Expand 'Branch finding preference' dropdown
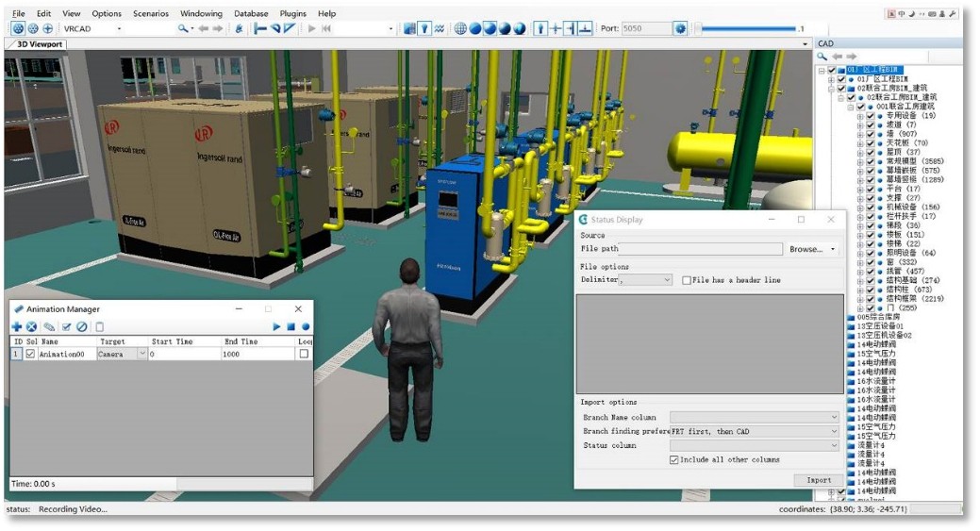 tap(834, 431)
